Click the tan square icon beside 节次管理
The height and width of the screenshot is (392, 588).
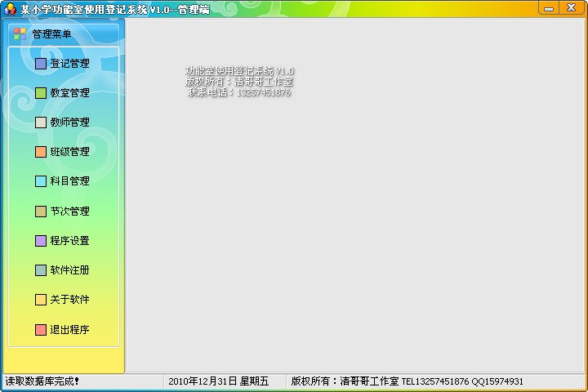(41, 212)
